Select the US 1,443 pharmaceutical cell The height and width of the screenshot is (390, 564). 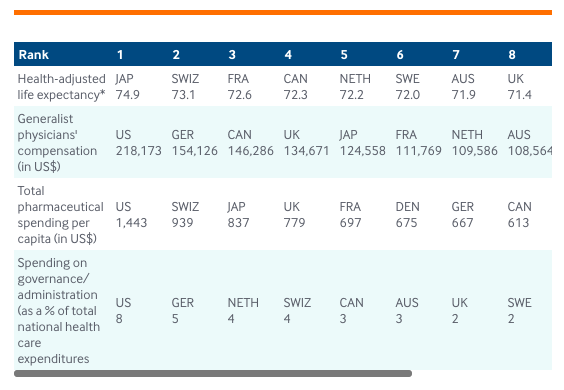click(x=131, y=214)
